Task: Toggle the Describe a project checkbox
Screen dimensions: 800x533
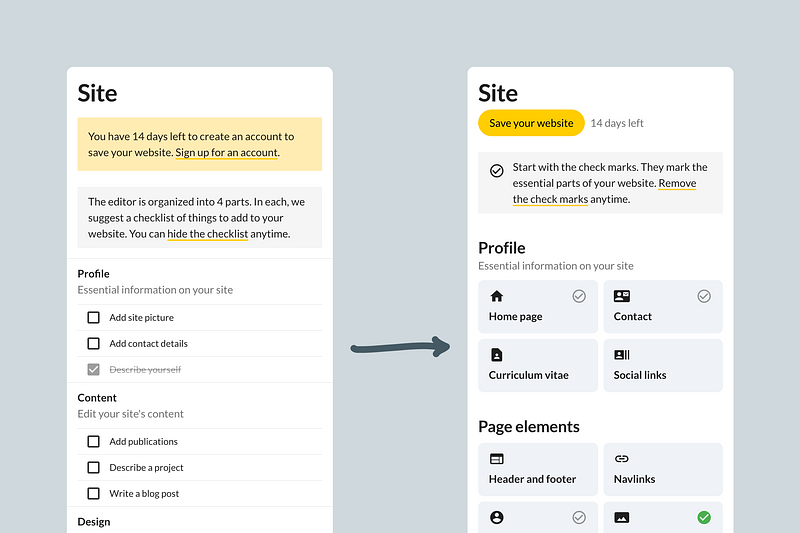Action: coord(93,467)
